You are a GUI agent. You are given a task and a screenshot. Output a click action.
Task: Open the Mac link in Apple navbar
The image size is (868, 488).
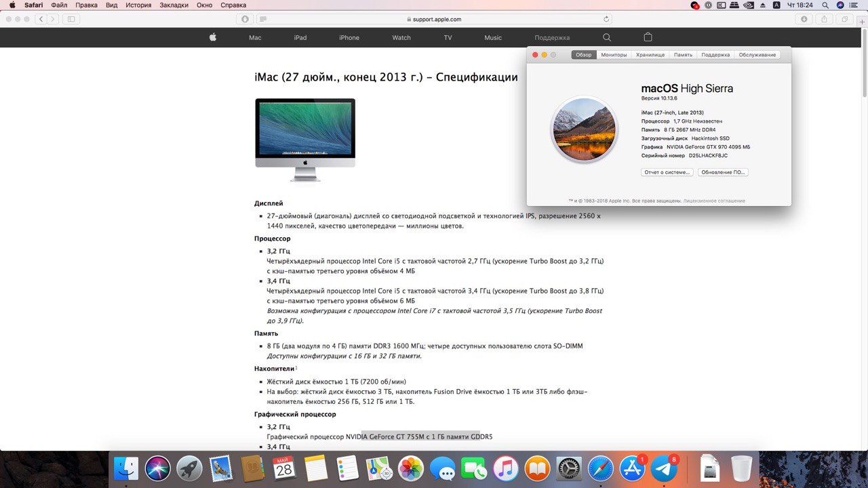255,38
